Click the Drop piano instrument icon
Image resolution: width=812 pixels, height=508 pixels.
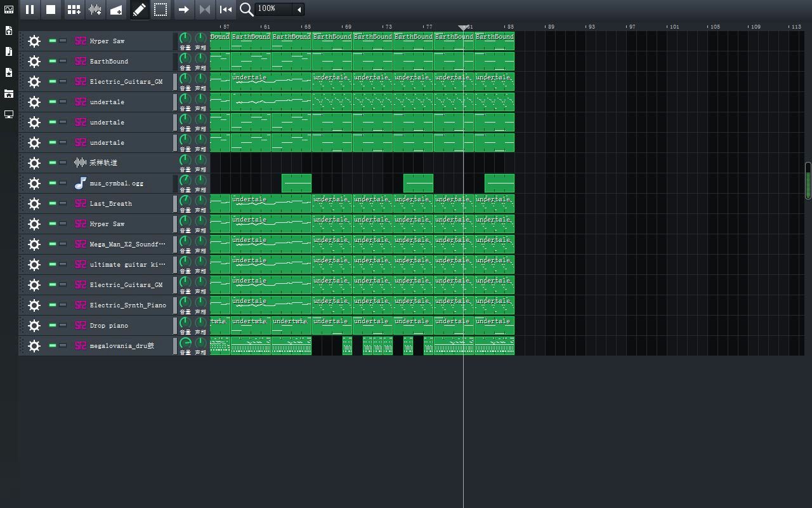81,326
